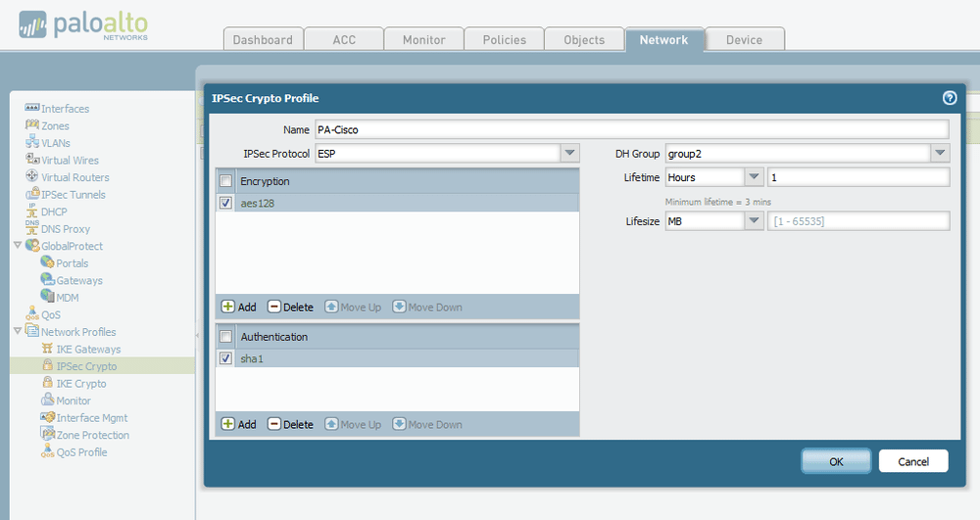Screen dimensions: 980x520
Task: Click the DNS Proxy sidebar icon
Action: click(31, 228)
